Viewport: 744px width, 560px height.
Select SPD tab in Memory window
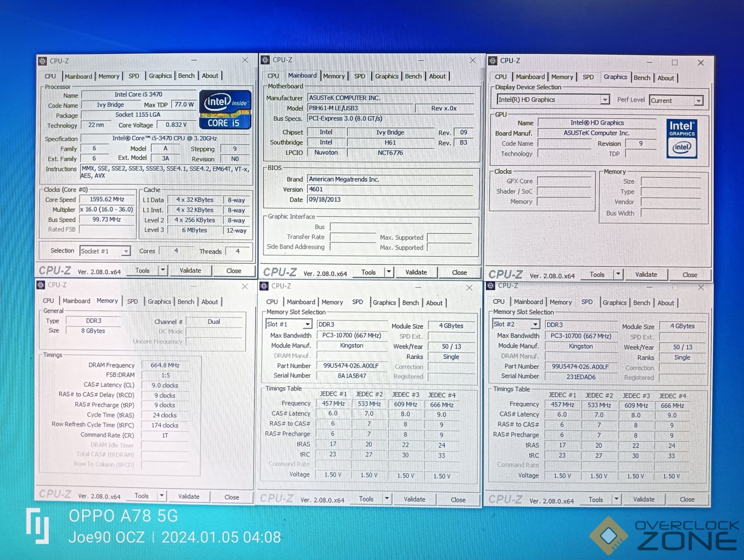133,301
